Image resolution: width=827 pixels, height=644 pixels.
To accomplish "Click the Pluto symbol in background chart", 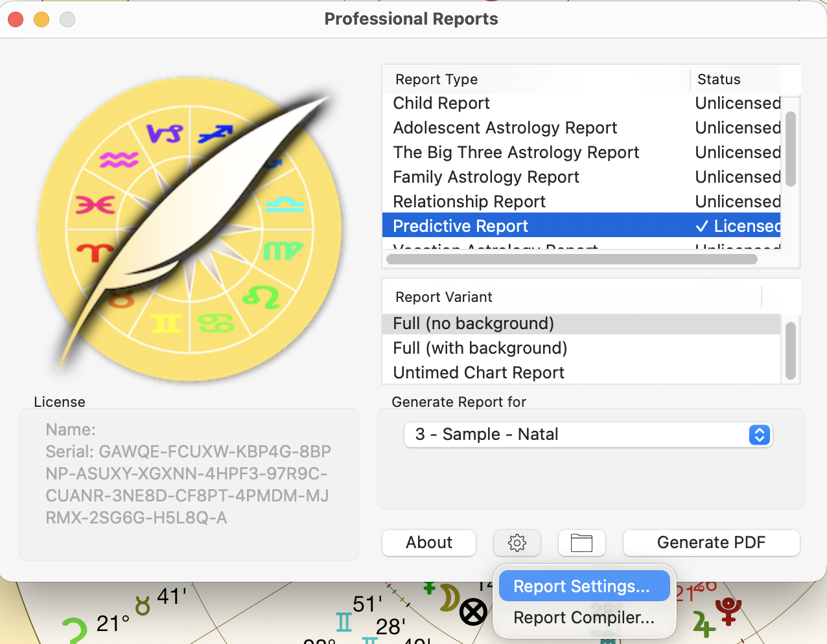I will tap(728, 611).
